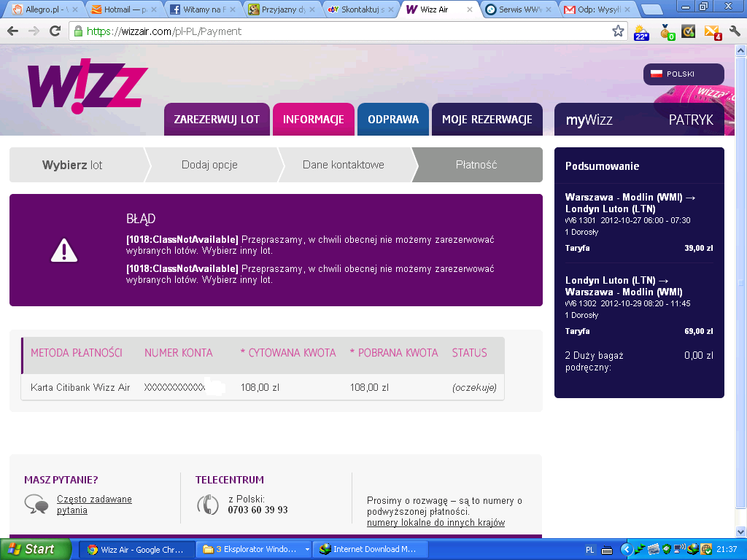Image resolution: width=747 pixels, height=560 pixels.
Task: Open ZAREZERWUJ LOT menu
Action: (217, 119)
